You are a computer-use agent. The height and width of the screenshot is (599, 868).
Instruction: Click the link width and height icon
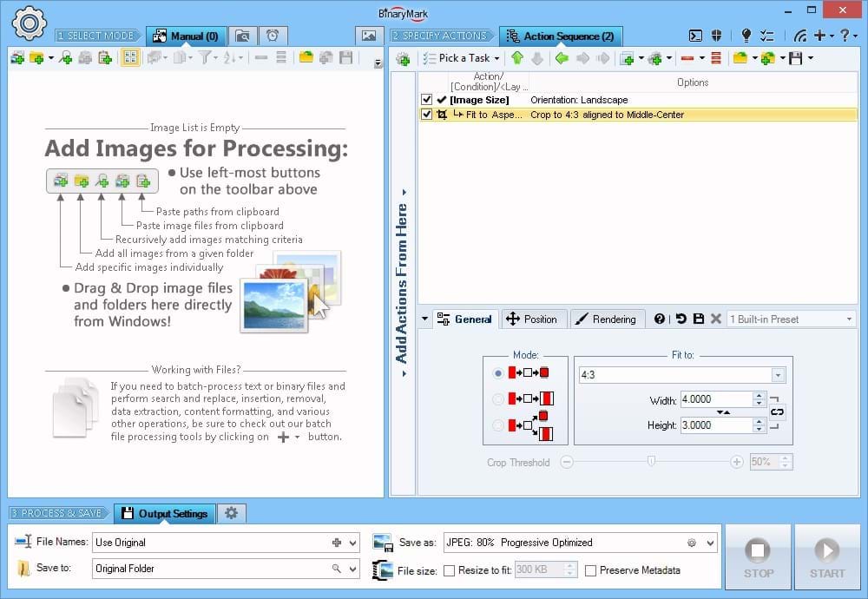[x=777, y=412]
